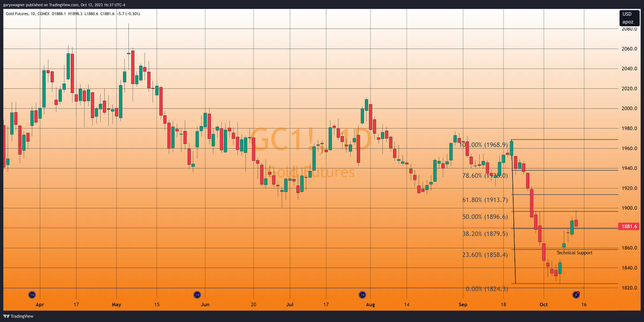Image resolution: width=644 pixels, height=322 pixels.
Task: Click the Aug label on time axis
Action: (x=370, y=305)
